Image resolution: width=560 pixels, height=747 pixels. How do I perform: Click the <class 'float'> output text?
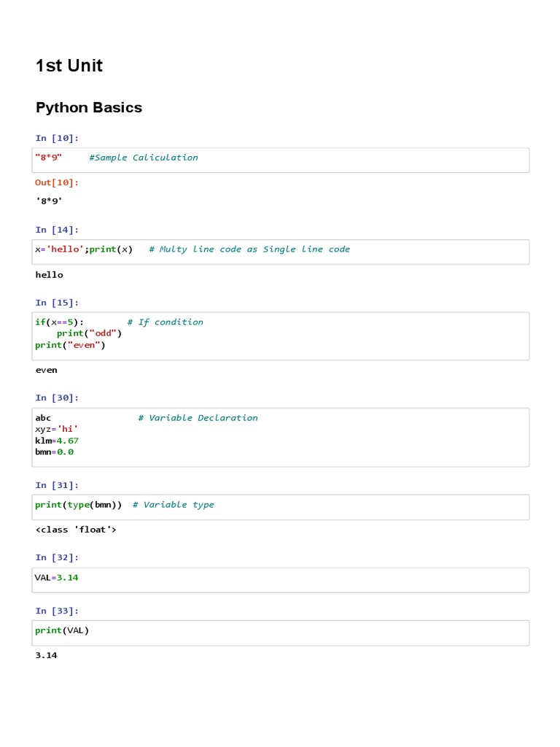click(x=76, y=530)
